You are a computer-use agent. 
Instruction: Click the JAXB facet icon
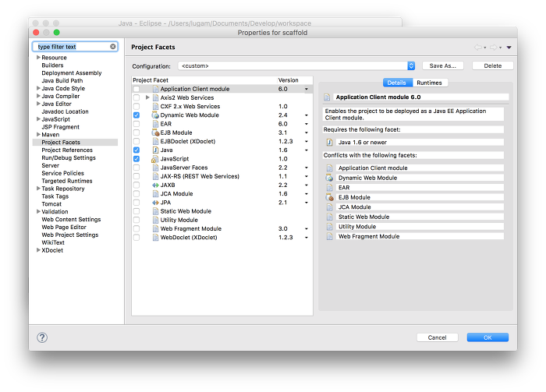155,185
